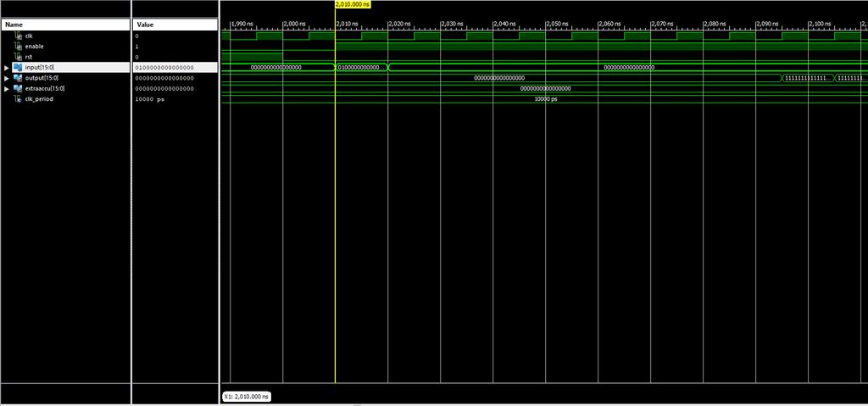Click the 2,070 ns ruler mark
Image resolution: width=868 pixels, height=406 pixels.
coord(663,24)
